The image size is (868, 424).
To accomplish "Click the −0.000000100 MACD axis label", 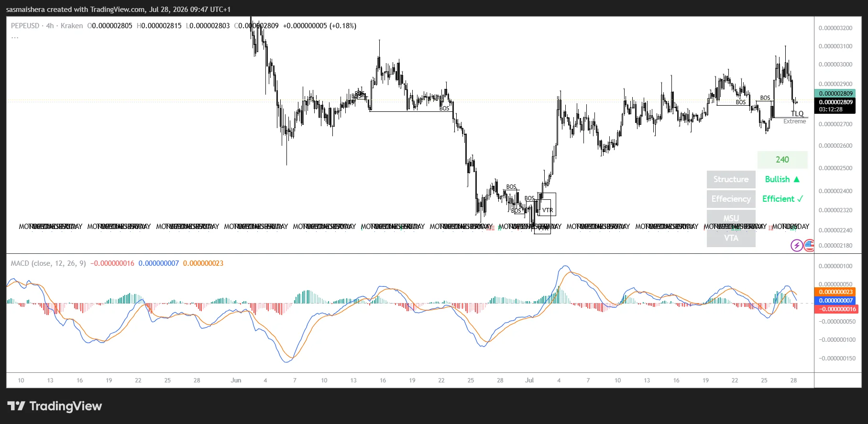I will pos(837,340).
